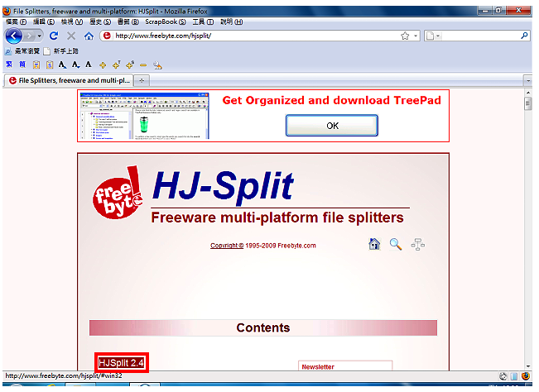Open the 工具 (Tools) menu
Image resolution: width=539 pixels, height=392 pixels.
click(203, 22)
